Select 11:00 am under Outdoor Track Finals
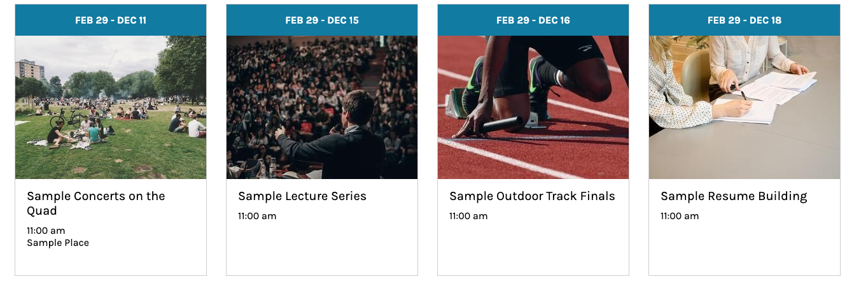 468,216
